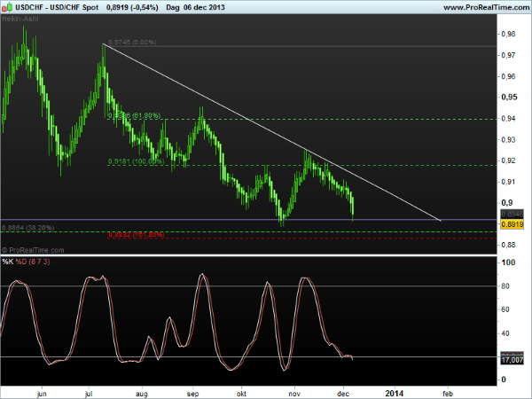Click the nov month label on time axis
532x399 pixels.
[294, 394]
